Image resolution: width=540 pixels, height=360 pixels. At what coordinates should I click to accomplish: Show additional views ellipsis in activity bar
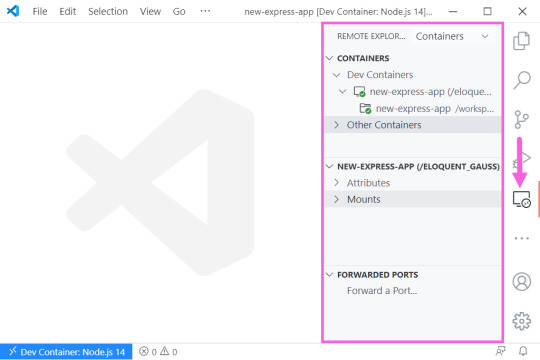522,238
